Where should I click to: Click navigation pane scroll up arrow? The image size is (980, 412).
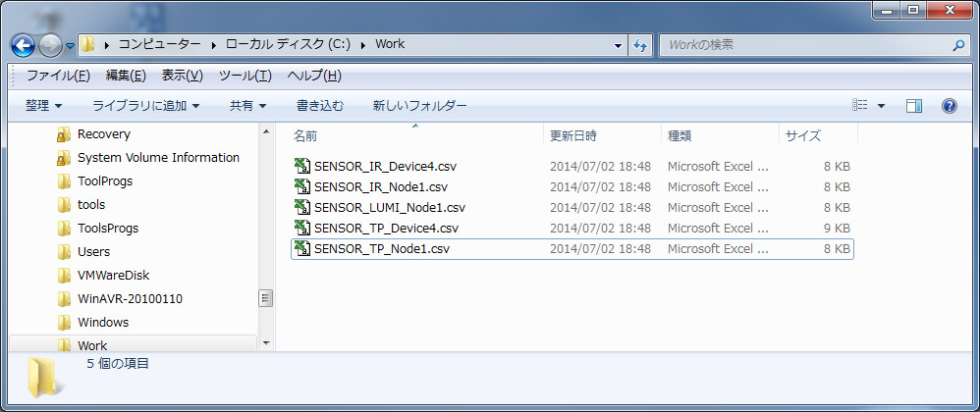pyautogui.click(x=266, y=131)
